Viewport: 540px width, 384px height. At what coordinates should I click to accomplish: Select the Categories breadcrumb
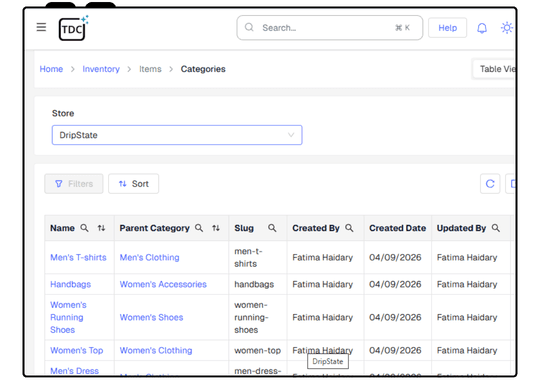click(x=203, y=69)
